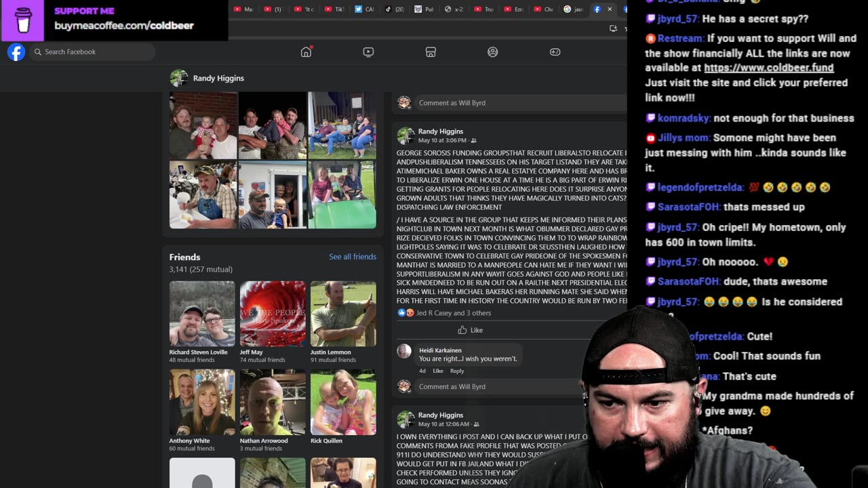Close the active Facebook tab
This screenshot has width=868, height=488.
pos(609,9)
